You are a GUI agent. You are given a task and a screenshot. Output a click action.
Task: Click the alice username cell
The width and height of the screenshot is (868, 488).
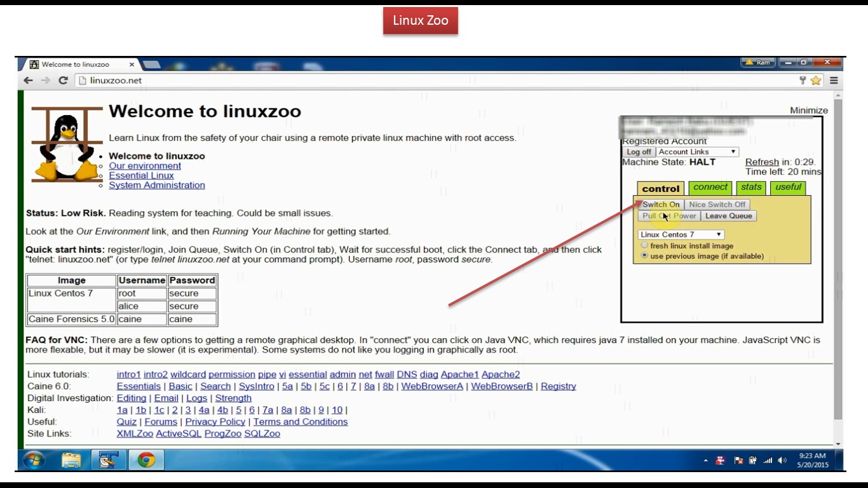(x=142, y=306)
